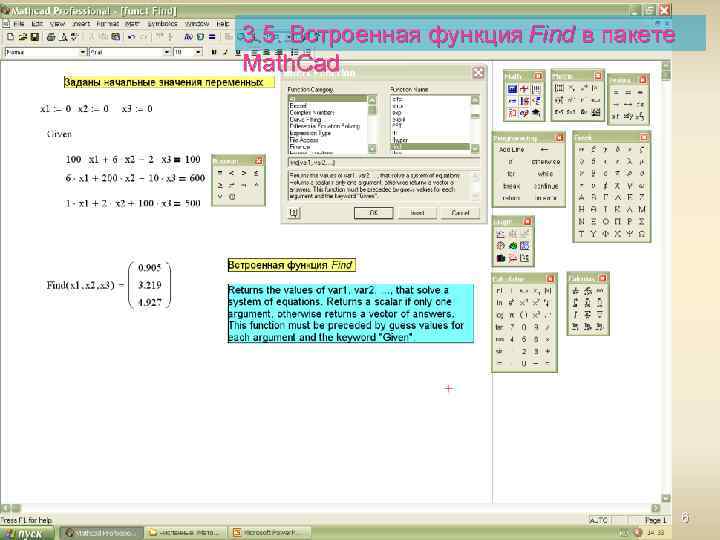This screenshot has height=540, width=720.
Task: Select 'Complex Numbers' function category
Action: (312, 112)
